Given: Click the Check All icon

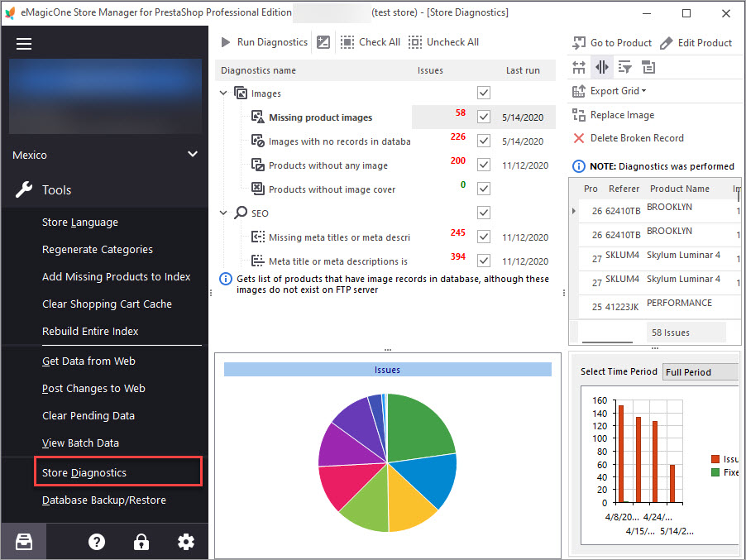Looking at the screenshot, I should pyautogui.click(x=347, y=42).
